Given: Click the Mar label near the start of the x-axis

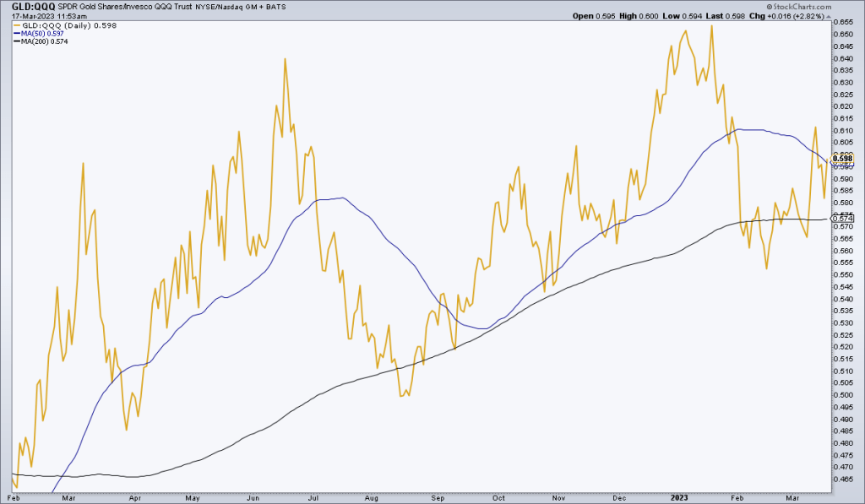Looking at the screenshot, I should click(68, 498).
